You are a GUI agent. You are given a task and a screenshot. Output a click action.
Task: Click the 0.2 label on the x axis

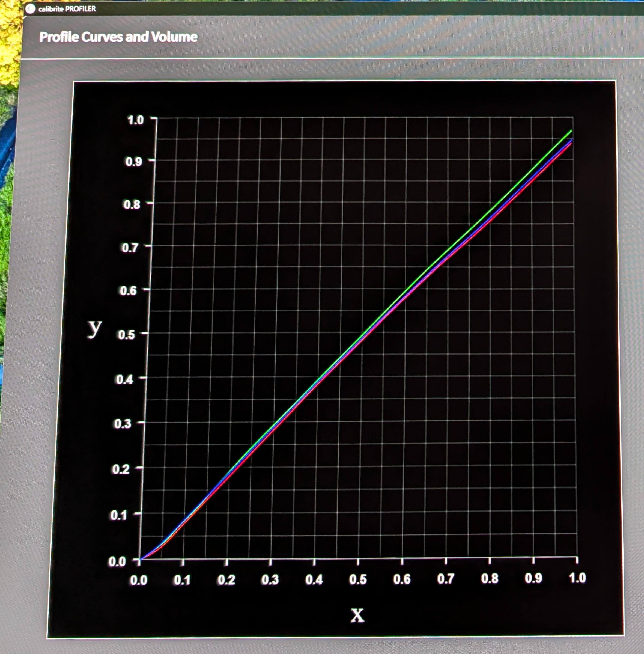[x=226, y=580]
